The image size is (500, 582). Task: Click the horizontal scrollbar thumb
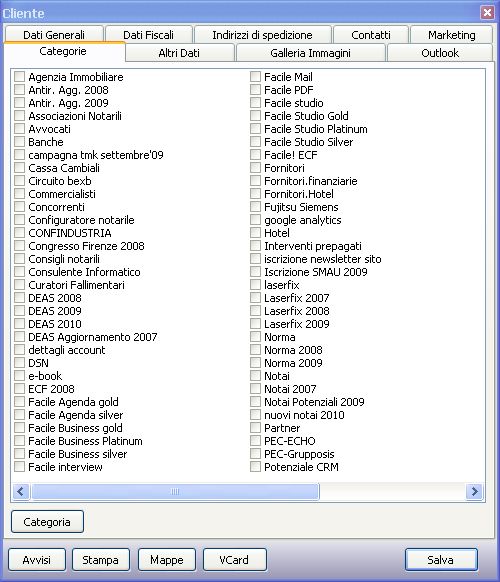click(175, 491)
